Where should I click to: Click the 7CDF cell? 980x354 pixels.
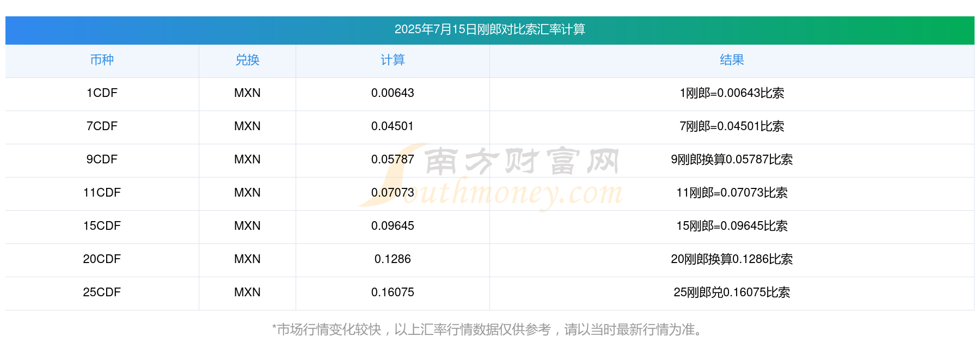point(102,126)
